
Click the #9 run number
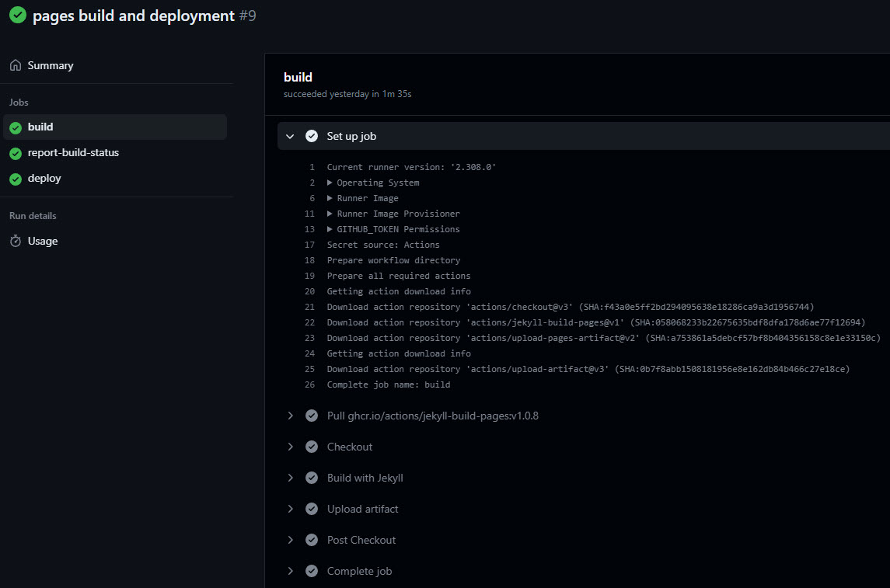pyautogui.click(x=247, y=16)
